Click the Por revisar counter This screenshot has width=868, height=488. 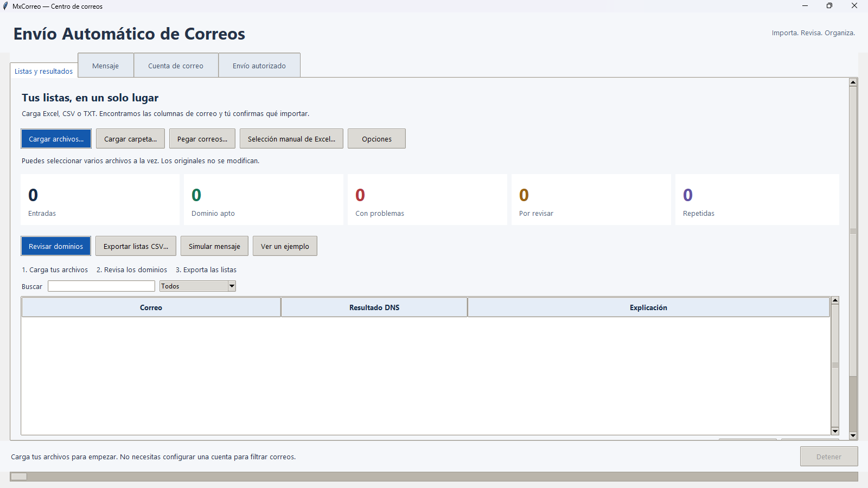pyautogui.click(x=591, y=200)
